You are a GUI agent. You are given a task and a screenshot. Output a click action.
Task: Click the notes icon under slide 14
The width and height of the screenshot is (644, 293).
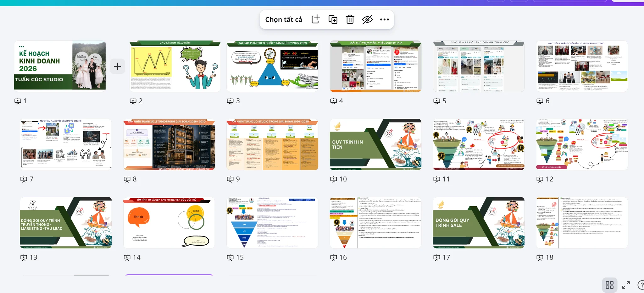tap(127, 258)
